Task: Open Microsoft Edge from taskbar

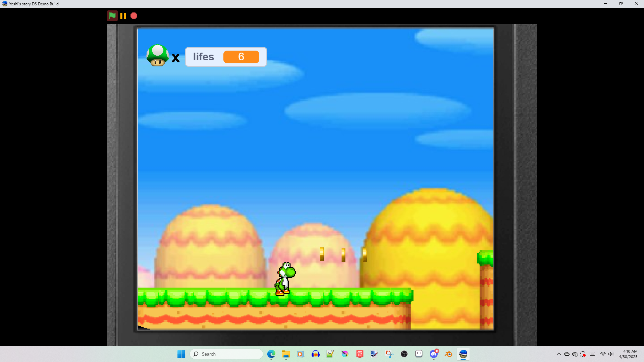Action: pyautogui.click(x=271, y=354)
